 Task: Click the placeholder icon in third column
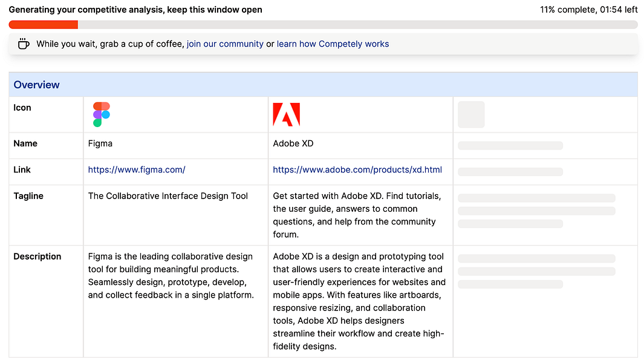pyautogui.click(x=471, y=114)
